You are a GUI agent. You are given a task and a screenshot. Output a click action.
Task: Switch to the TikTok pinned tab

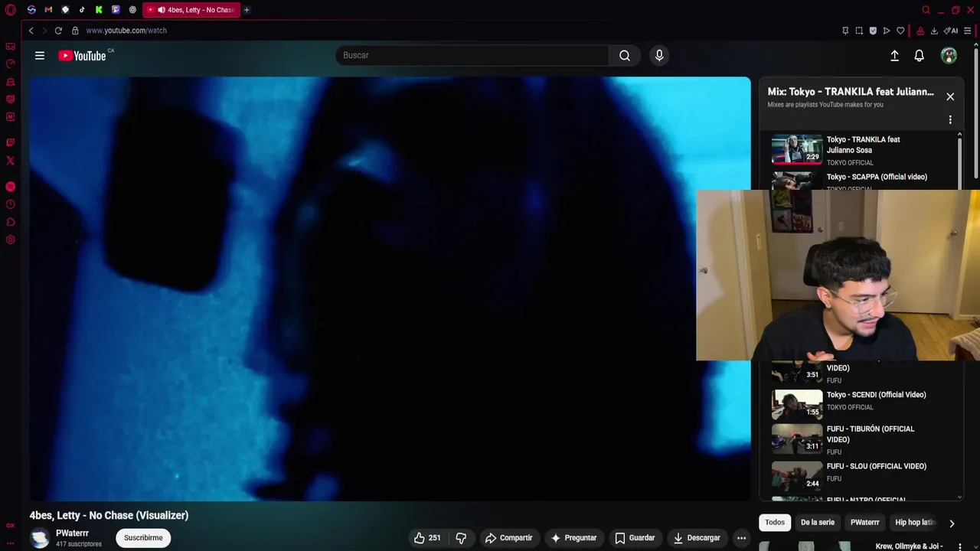tap(82, 10)
